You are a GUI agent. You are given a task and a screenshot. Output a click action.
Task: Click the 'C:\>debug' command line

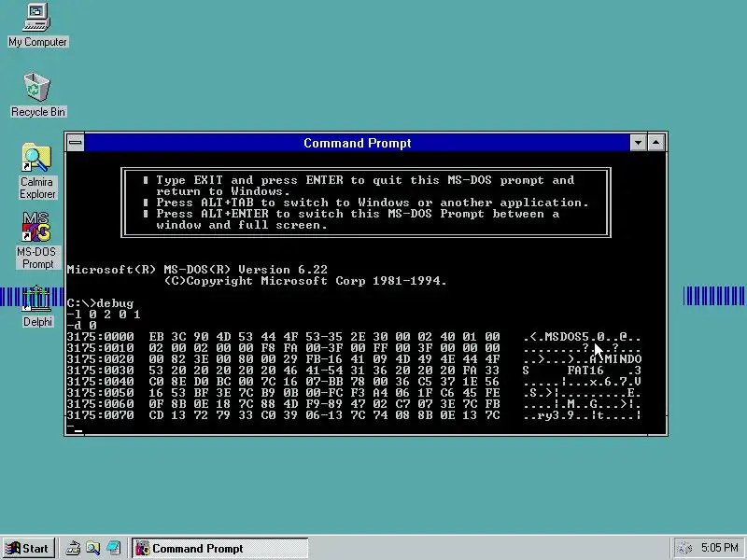(x=100, y=303)
